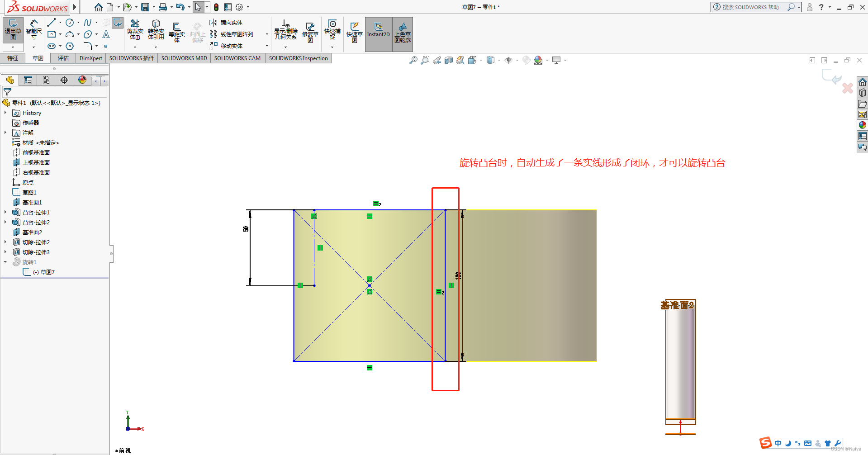Click Zoom to Fit in view toolbar
The image size is (868, 455).
click(x=413, y=60)
